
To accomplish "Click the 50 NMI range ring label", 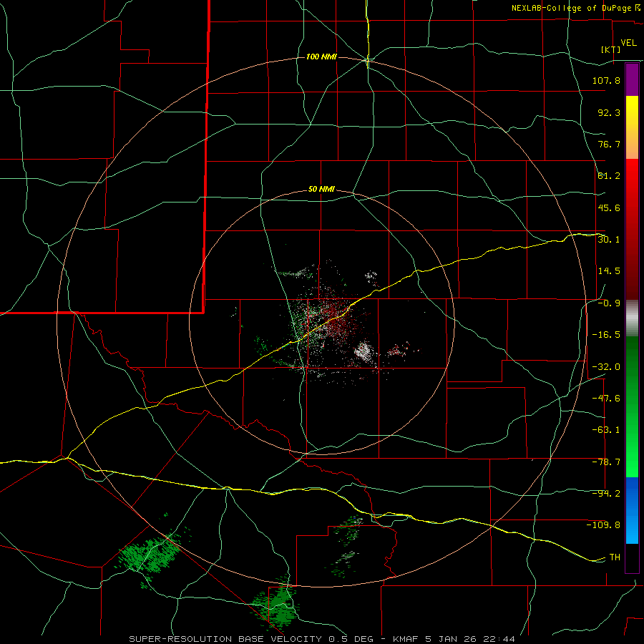I will (x=321, y=190).
